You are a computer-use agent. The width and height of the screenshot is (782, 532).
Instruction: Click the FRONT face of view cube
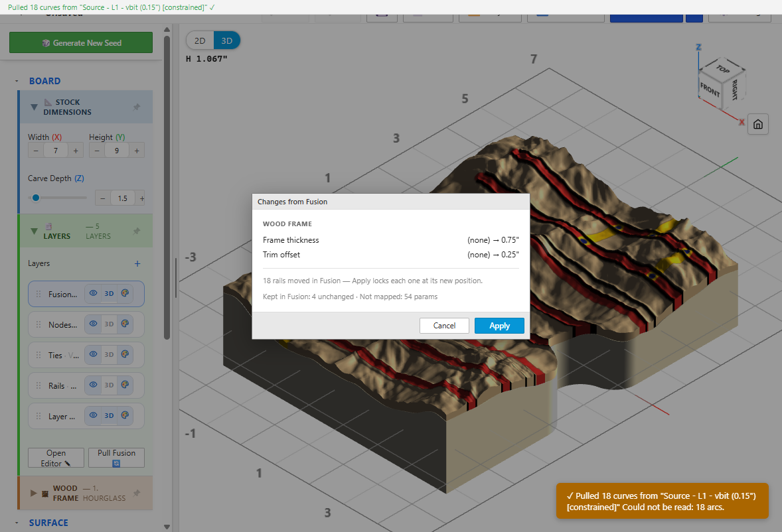coord(710,90)
